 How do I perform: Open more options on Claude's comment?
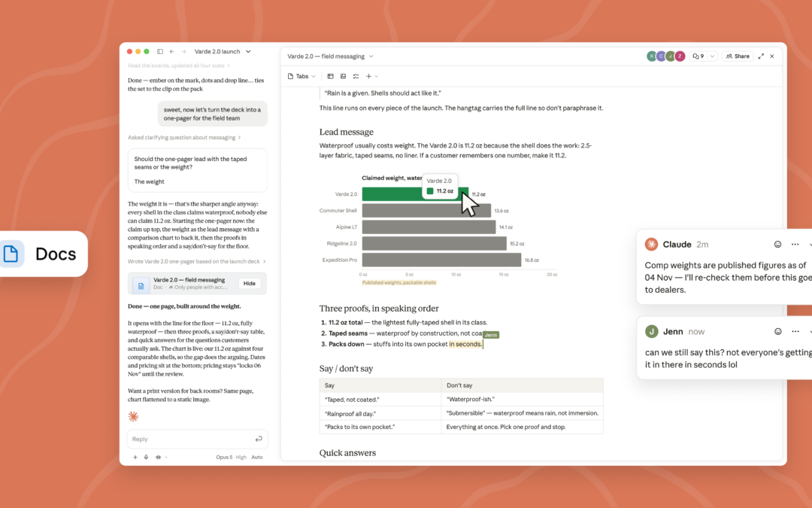click(x=795, y=244)
